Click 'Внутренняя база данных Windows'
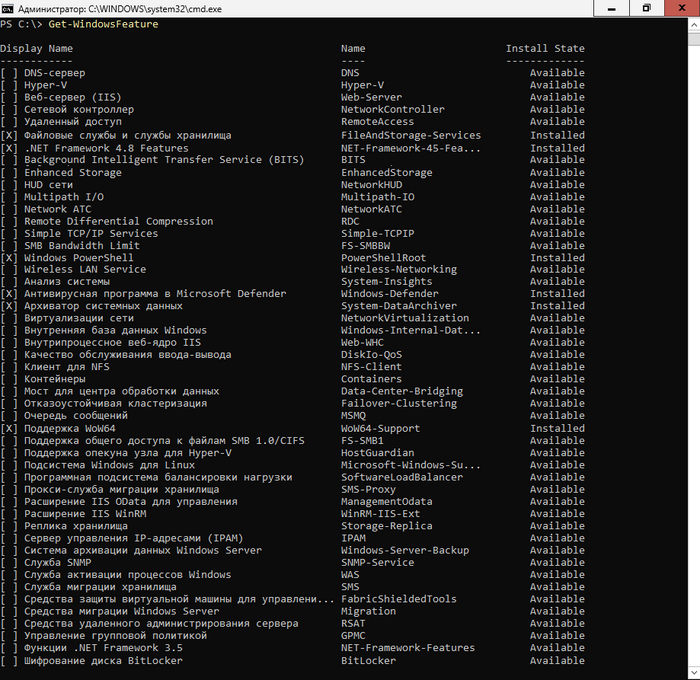Screen dimensions: 700x680 pyautogui.click(x=115, y=330)
